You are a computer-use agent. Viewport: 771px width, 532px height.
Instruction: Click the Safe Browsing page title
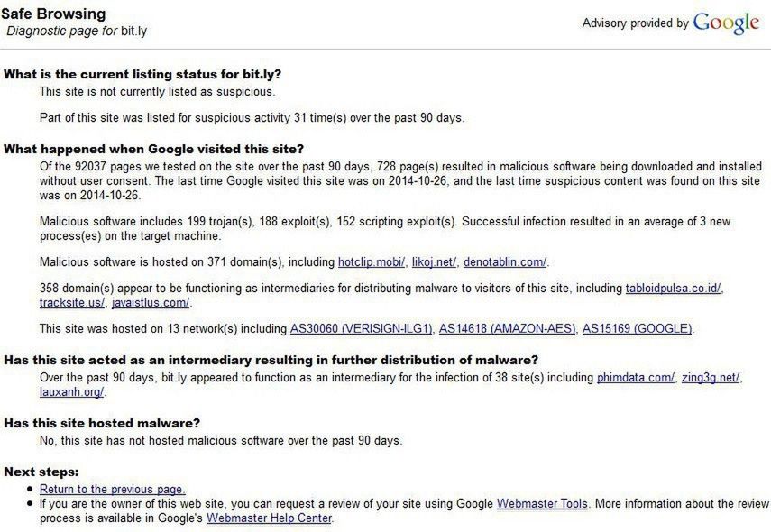pyautogui.click(x=53, y=14)
